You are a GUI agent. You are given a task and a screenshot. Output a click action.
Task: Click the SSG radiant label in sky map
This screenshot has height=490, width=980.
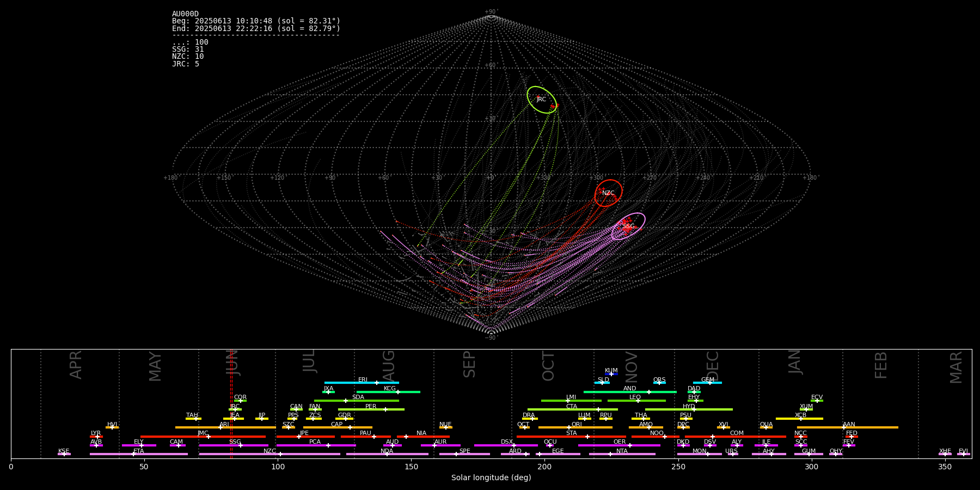(629, 226)
